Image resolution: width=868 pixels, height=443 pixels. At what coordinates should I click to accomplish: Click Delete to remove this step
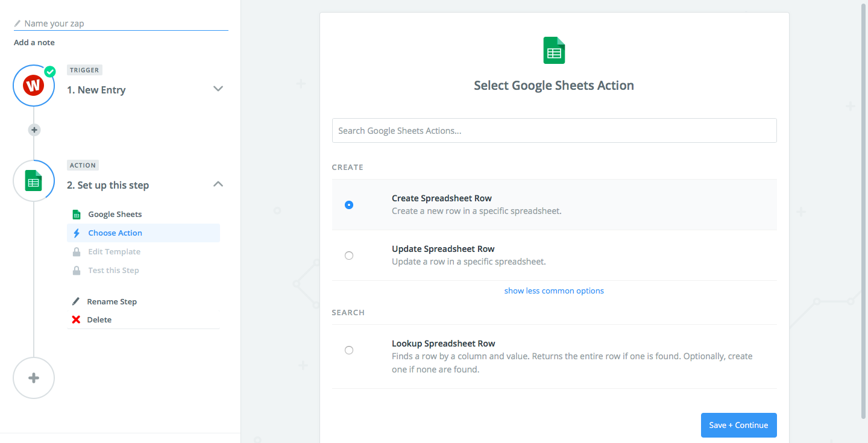[99, 319]
